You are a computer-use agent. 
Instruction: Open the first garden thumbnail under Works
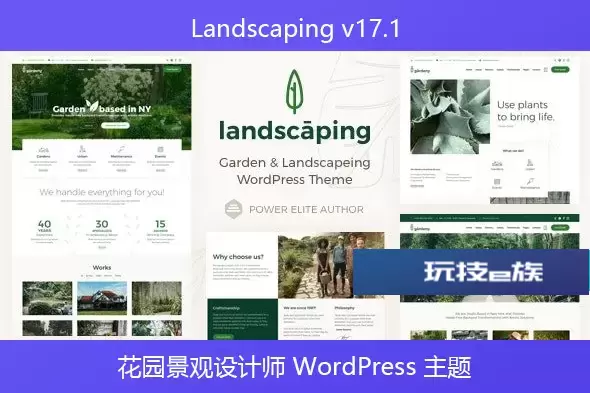[47, 298]
